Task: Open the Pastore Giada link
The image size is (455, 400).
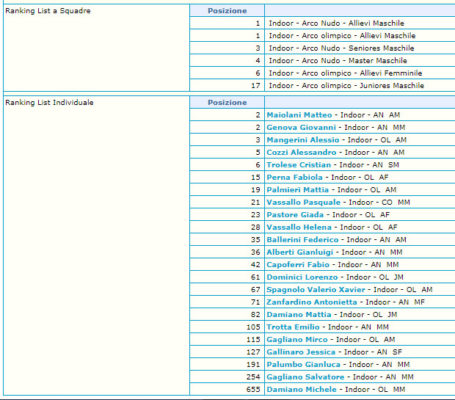Action: click(x=295, y=215)
